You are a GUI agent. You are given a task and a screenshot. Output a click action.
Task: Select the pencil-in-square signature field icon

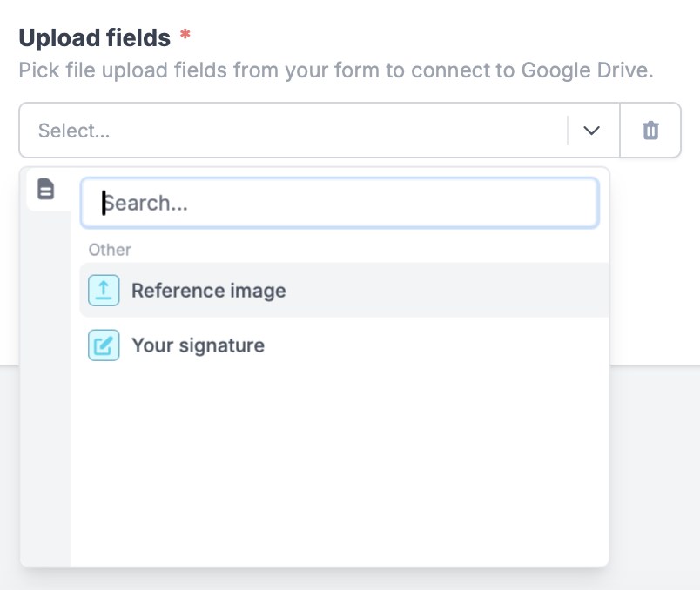pos(104,345)
